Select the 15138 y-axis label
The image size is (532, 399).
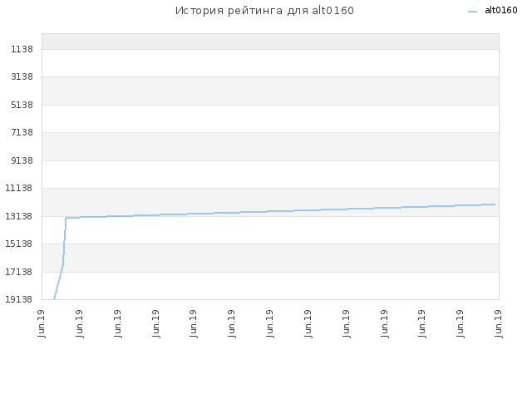pyautogui.click(x=19, y=244)
